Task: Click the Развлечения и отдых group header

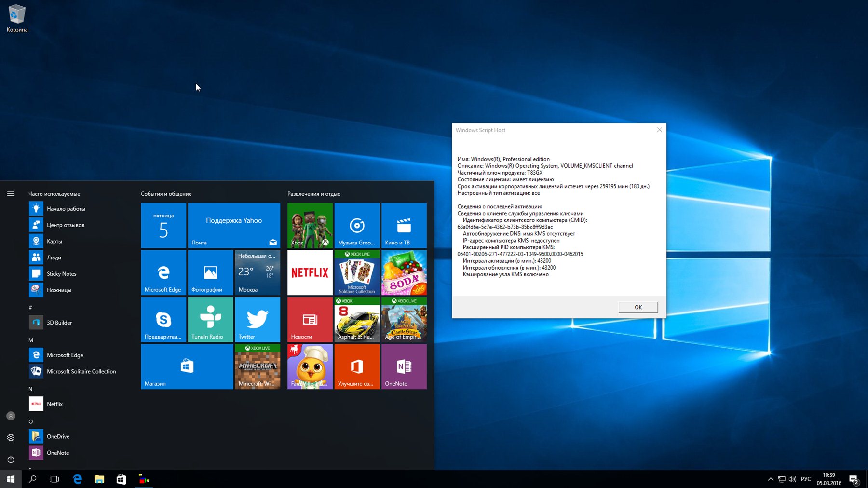Action: tap(314, 194)
